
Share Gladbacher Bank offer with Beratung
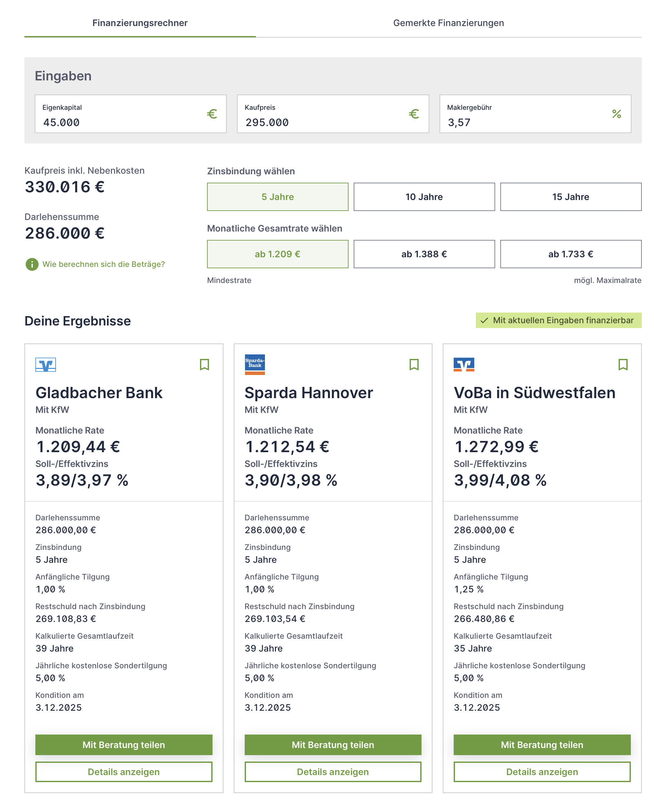click(123, 745)
